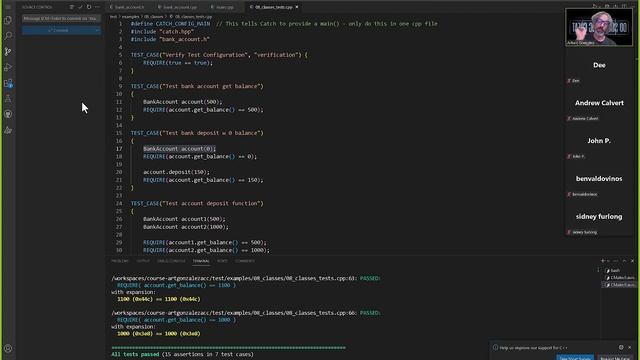The height and width of the screenshot is (360, 640).
Task: Click the Commit button
Action: 58,31
